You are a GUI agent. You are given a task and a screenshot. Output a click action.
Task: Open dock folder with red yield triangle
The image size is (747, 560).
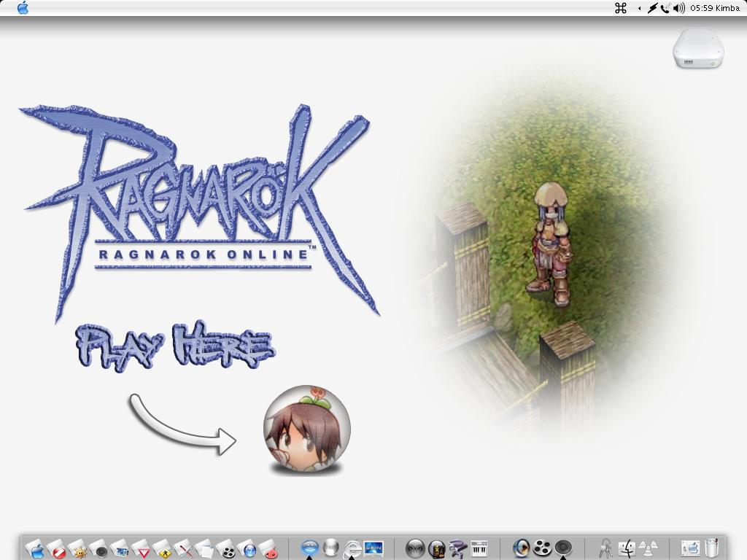coord(142,548)
